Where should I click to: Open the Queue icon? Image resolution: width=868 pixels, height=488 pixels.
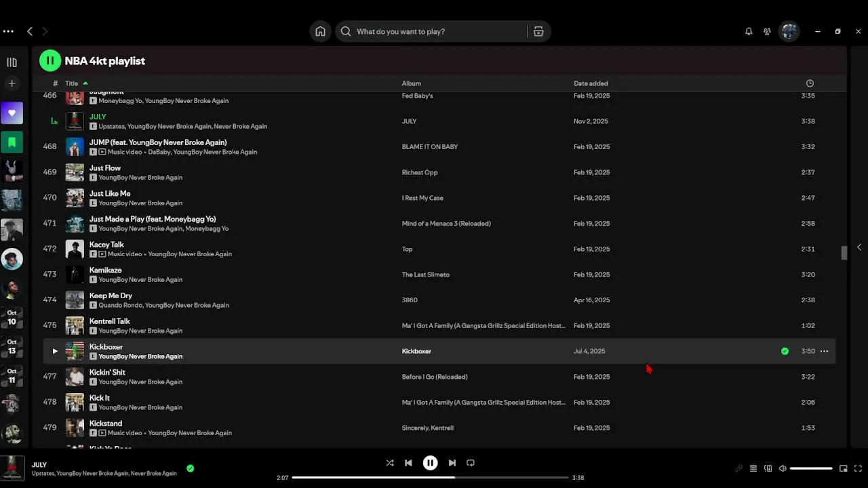tap(753, 468)
